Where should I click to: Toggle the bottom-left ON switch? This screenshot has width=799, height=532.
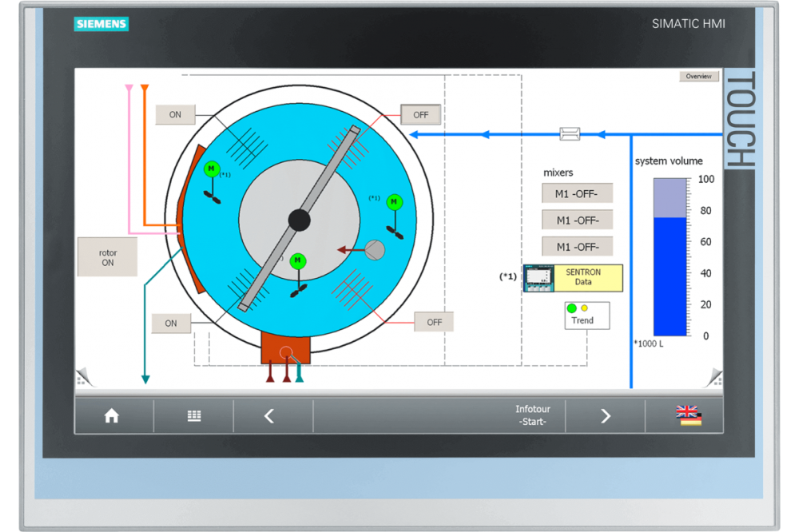[x=171, y=324]
